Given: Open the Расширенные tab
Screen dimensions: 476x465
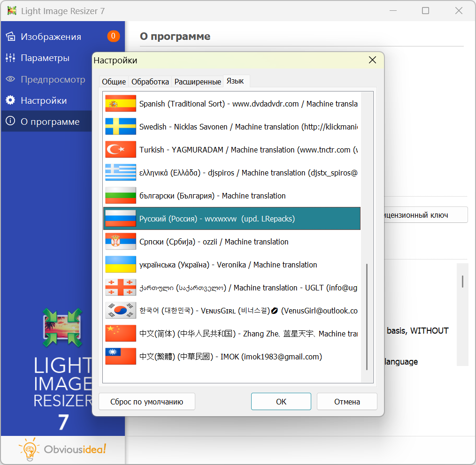Looking at the screenshot, I should pos(198,82).
